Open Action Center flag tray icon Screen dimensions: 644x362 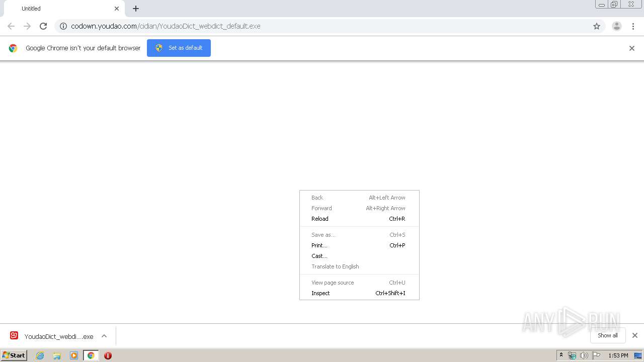point(596,355)
